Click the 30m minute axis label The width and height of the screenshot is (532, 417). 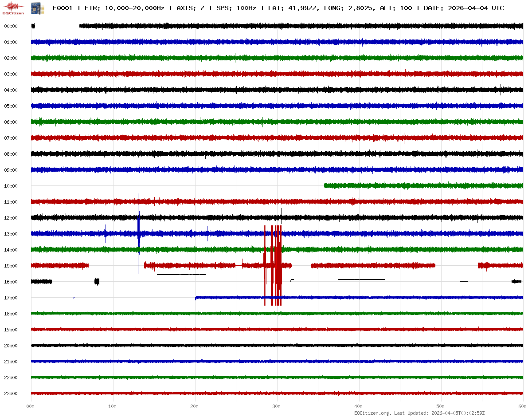point(277,406)
